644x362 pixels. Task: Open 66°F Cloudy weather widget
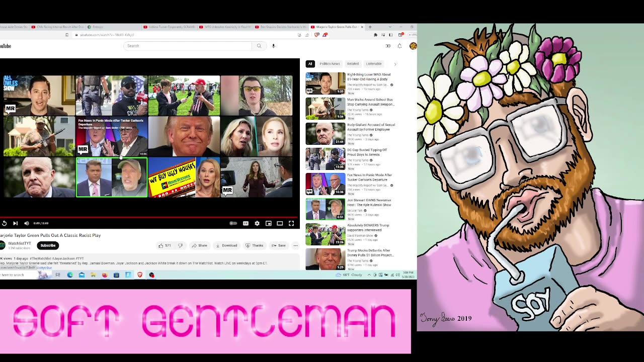click(349, 275)
